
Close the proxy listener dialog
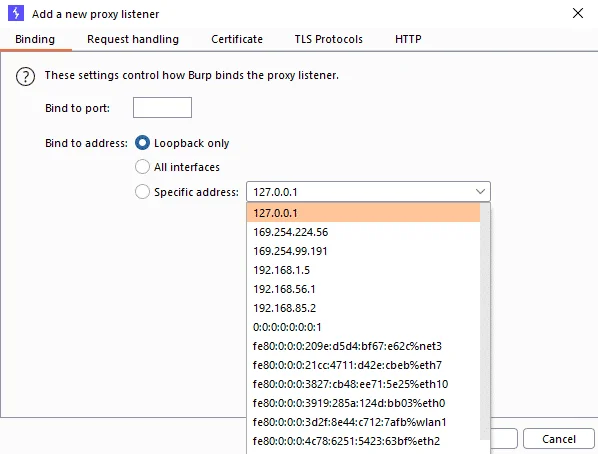[x=578, y=13]
